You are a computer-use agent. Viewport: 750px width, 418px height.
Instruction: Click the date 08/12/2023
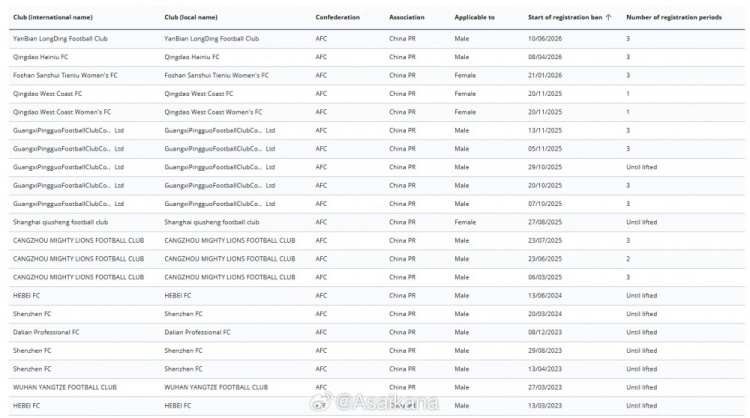[x=545, y=332]
